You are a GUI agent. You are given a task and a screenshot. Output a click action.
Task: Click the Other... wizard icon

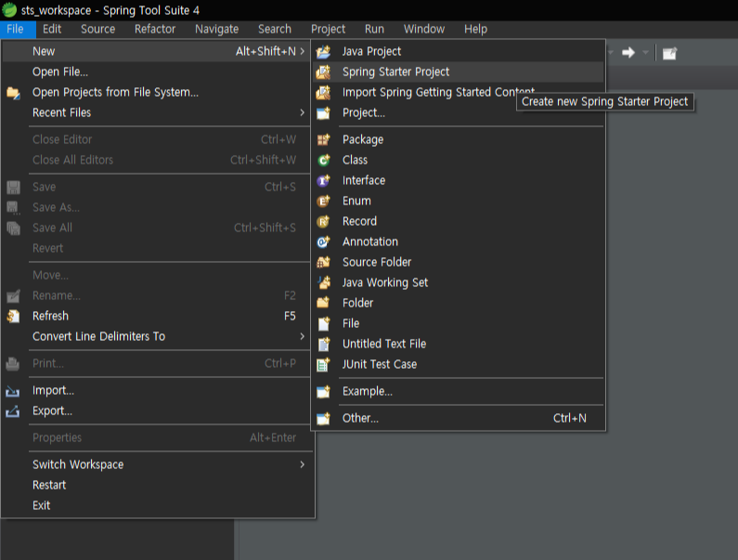[323, 418]
